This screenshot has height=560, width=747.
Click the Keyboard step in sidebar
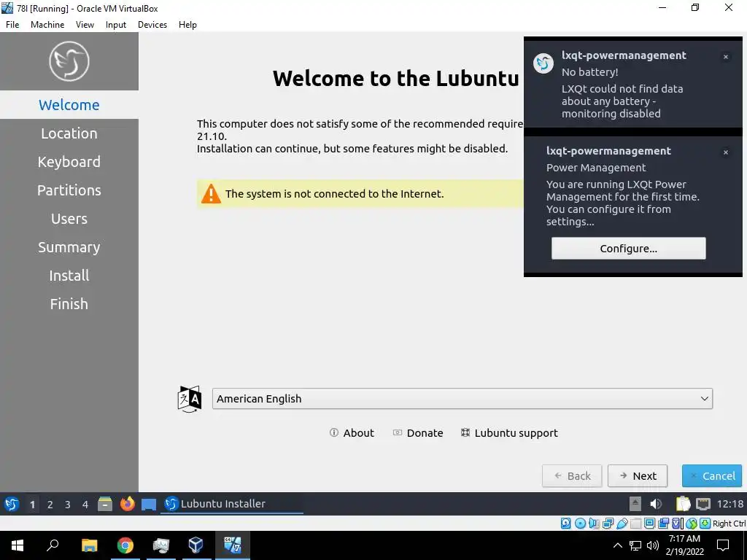[69, 162]
